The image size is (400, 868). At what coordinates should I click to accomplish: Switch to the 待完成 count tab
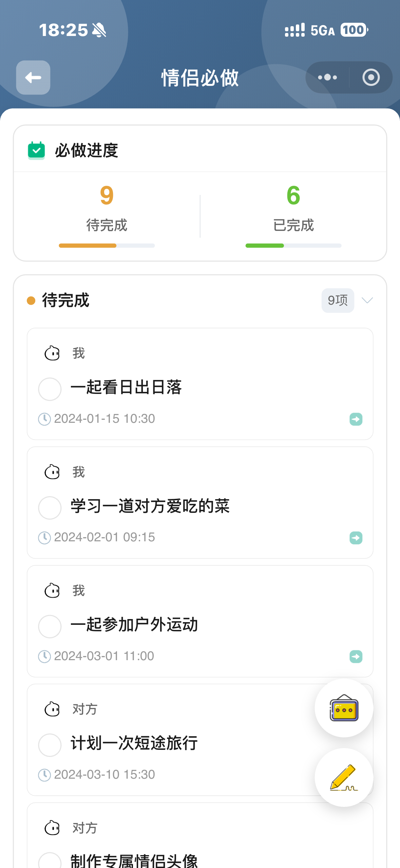[107, 208]
